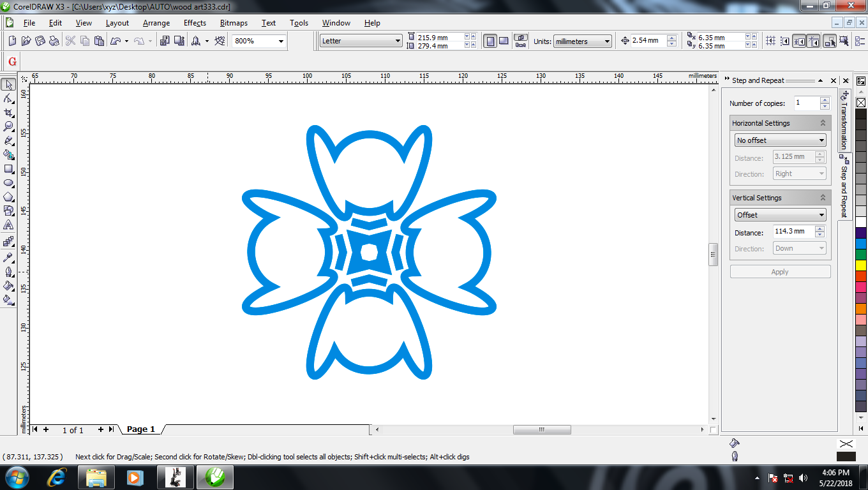Select the Text tool
868x490 pixels.
[8, 225]
